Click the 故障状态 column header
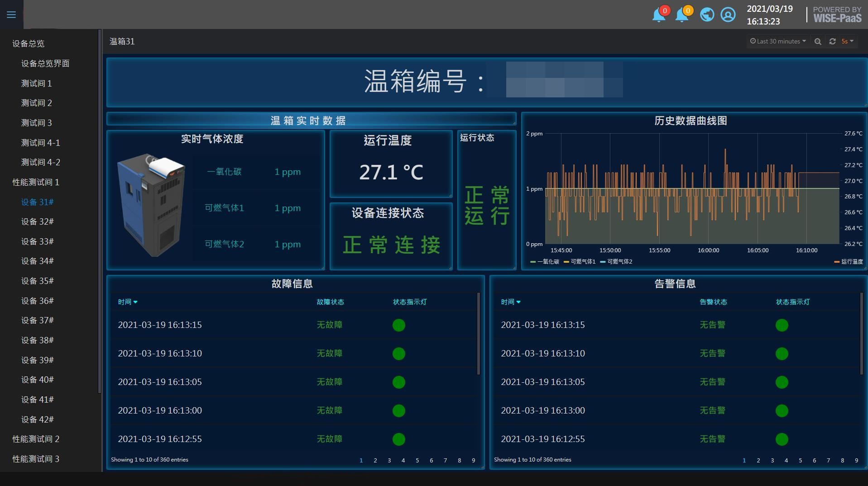Screen dimensions: 868x486 [x=330, y=302]
